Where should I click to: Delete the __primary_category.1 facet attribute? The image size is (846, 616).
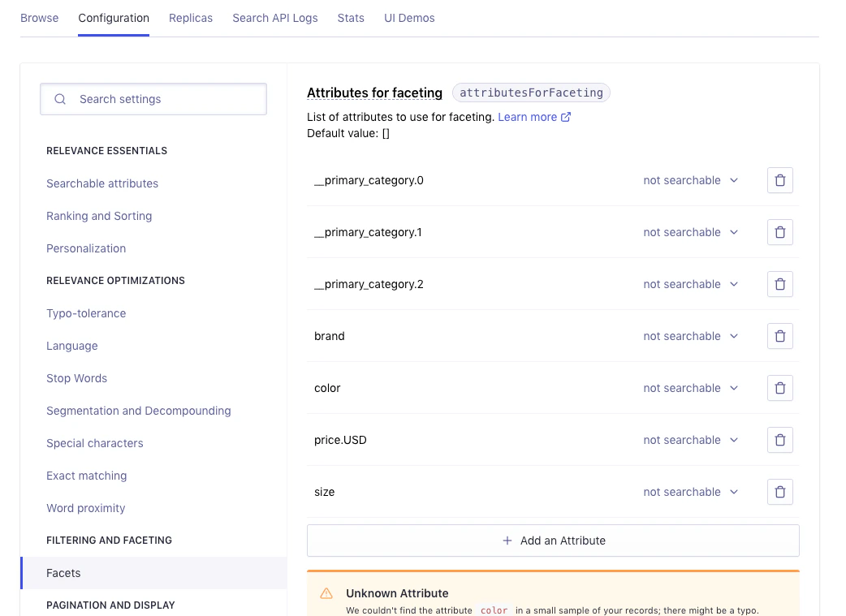click(x=779, y=232)
